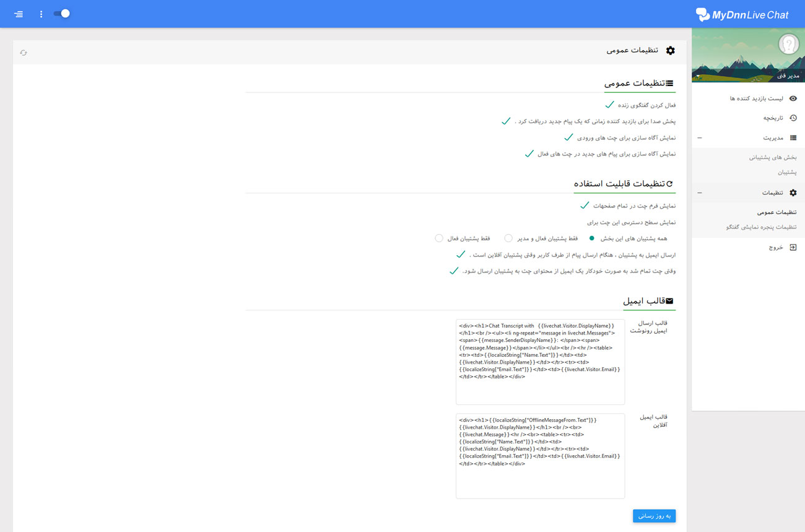Image resolution: width=805 pixels, height=532 pixels.
Task: Collapse the تنظیمات sidebar section
Action: 700,193
